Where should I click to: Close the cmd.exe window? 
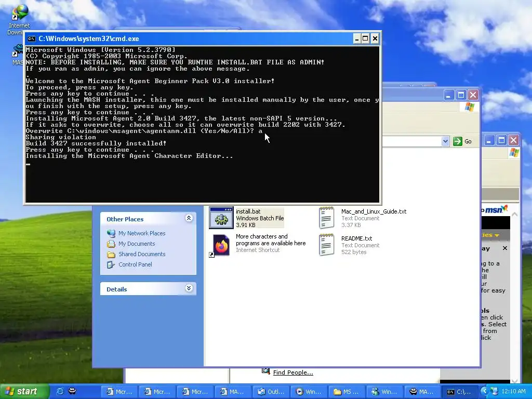[x=375, y=38]
